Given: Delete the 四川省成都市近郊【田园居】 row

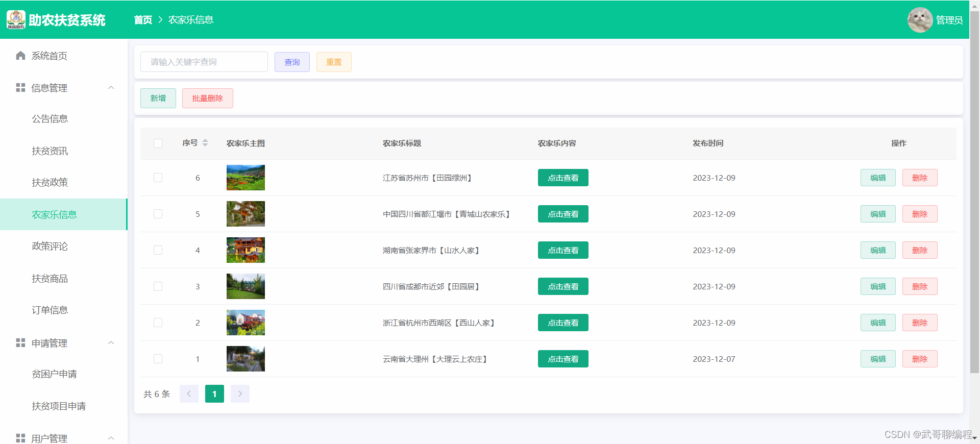Looking at the screenshot, I should point(920,286).
